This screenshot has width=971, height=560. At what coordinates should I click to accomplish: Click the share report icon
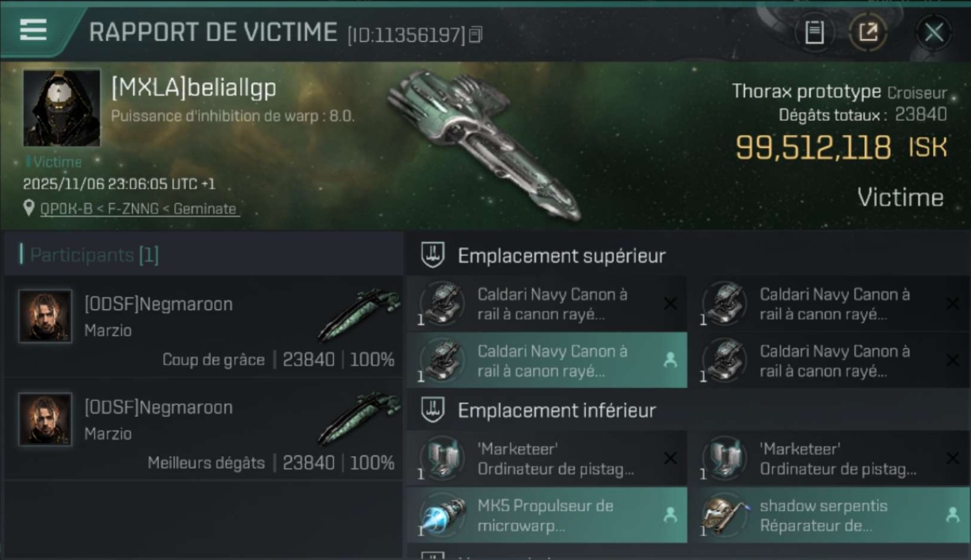click(x=868, y=32)
